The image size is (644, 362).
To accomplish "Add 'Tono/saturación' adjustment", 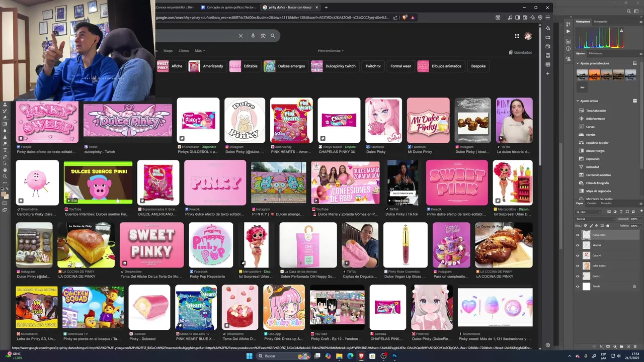I will (596, 111).
